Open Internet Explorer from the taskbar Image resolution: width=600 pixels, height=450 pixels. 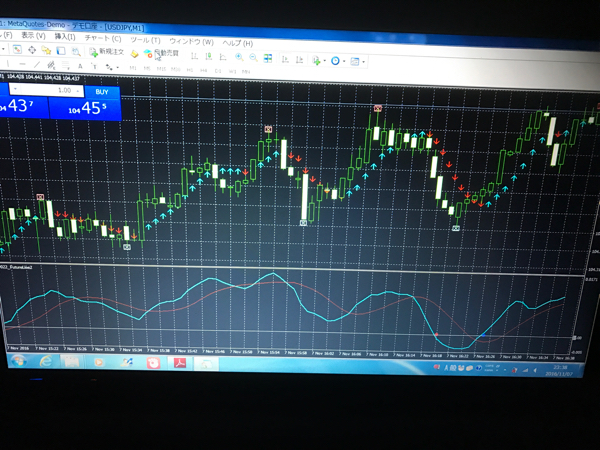(x=45, y=361)
